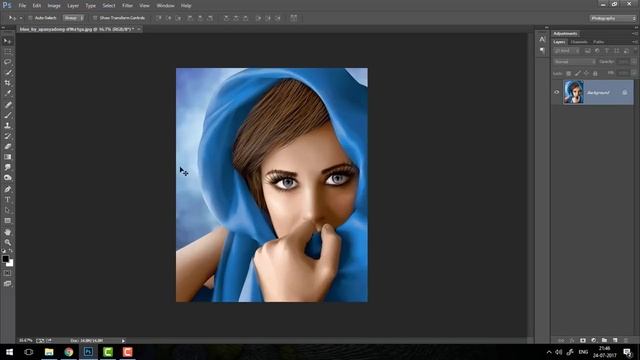Select the Pen tool
The height and width of the screenshot is (360, 640).
pyautogui.click(x=7, y=189)
